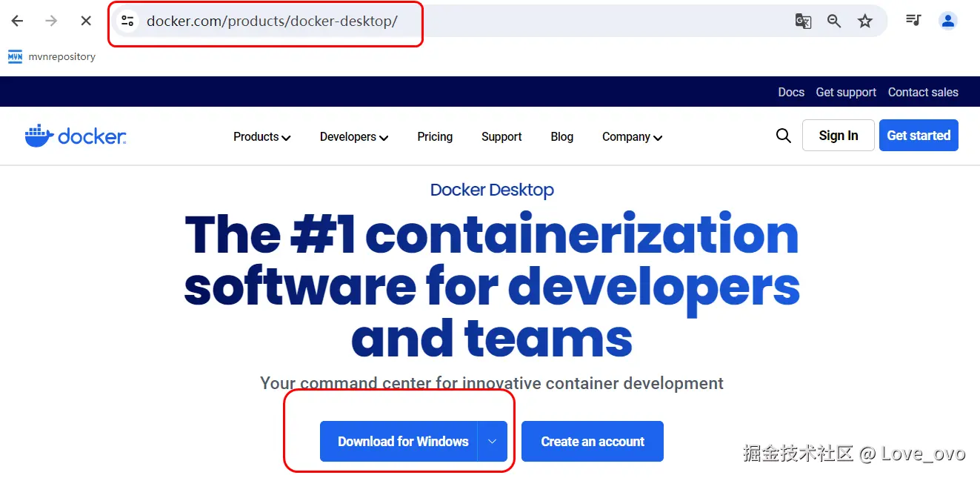Click the Docs link in top bar
This screenshot has height=478, width=980.
pyautogui.click(x=791, y=92)
